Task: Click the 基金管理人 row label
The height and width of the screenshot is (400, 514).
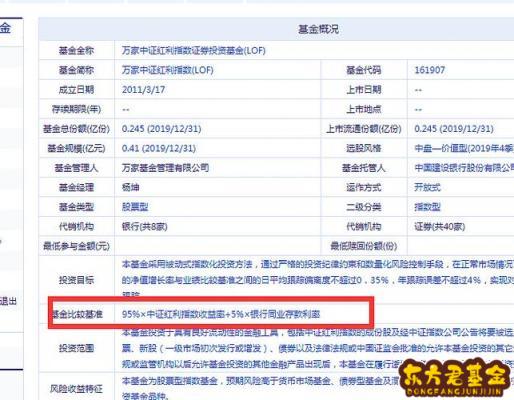Action: point(76,168)
